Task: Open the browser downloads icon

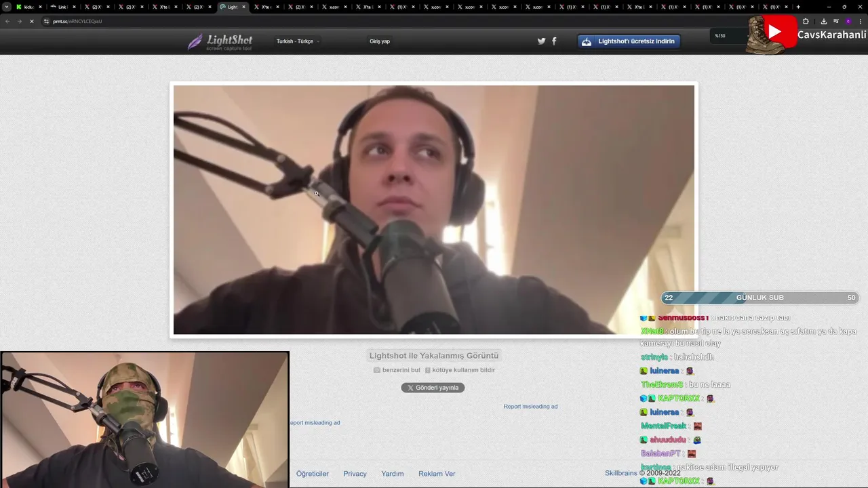Action: tap(823, 21)
